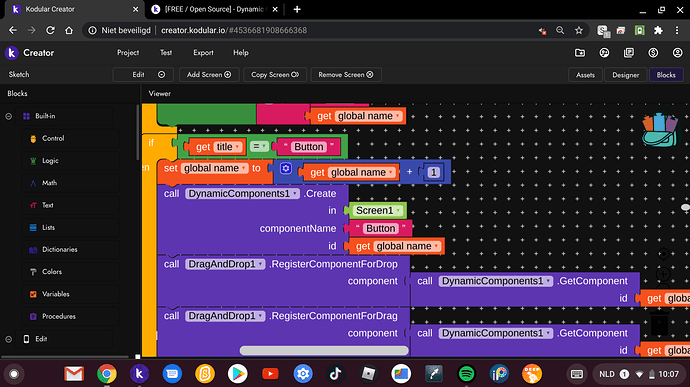690x387 pixels.
Task: Open the project folder icon in header
Action: point(580,53)
